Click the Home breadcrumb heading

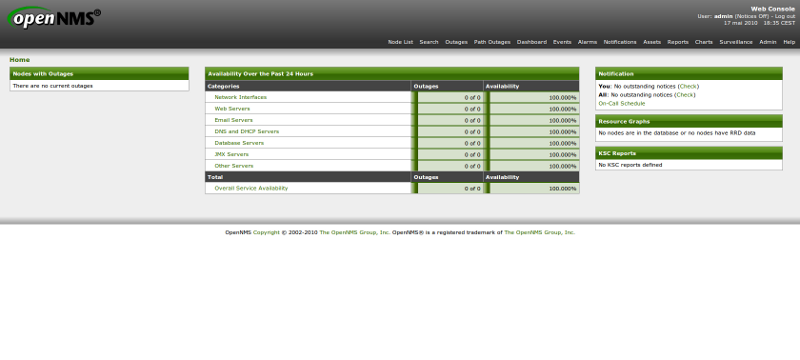pos(19,60)
